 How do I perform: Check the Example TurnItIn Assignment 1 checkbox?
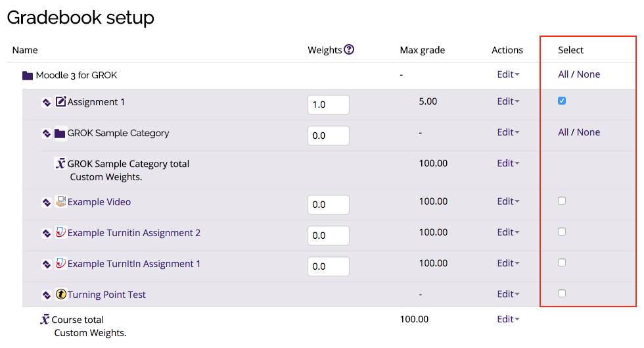pos(562,262)
